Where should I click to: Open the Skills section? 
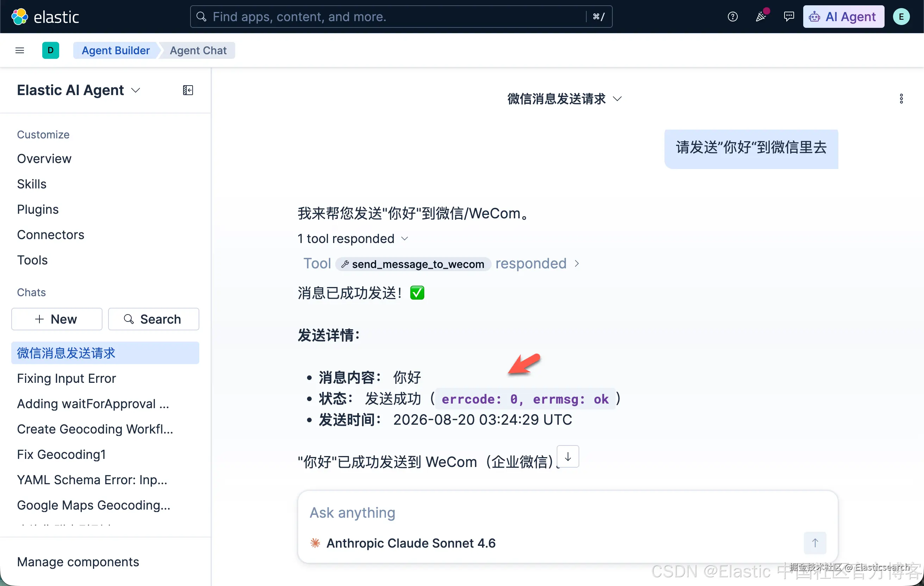coord(31,184)
